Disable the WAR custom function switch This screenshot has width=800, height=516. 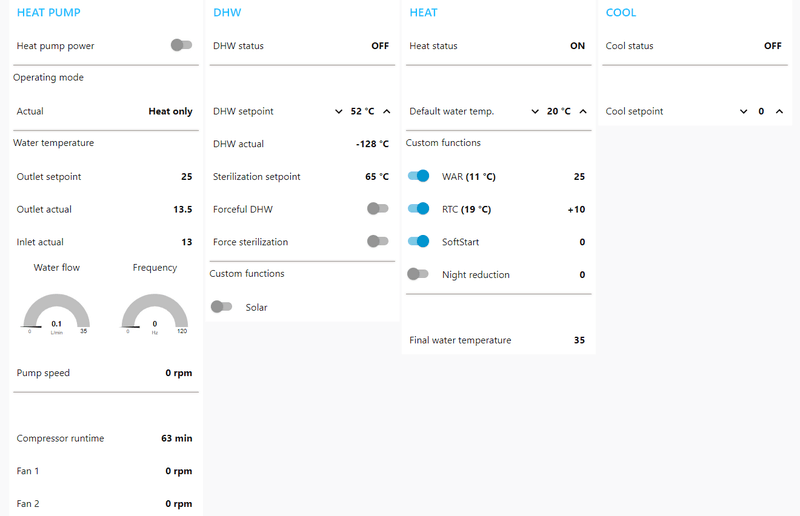pyautogui.click(x=418, y=176)
